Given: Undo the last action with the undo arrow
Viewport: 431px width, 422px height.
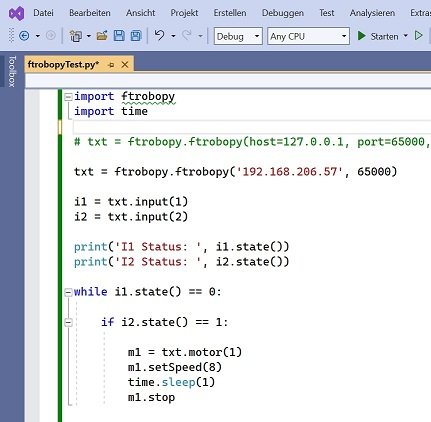Looking at the screenshot, I should [x=160, y=35].
